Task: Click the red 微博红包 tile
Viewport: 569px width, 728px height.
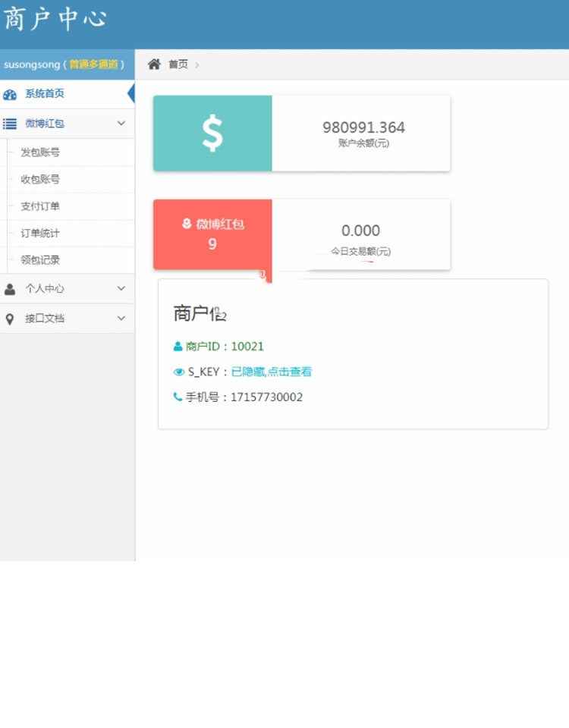Action: (212, 234)
